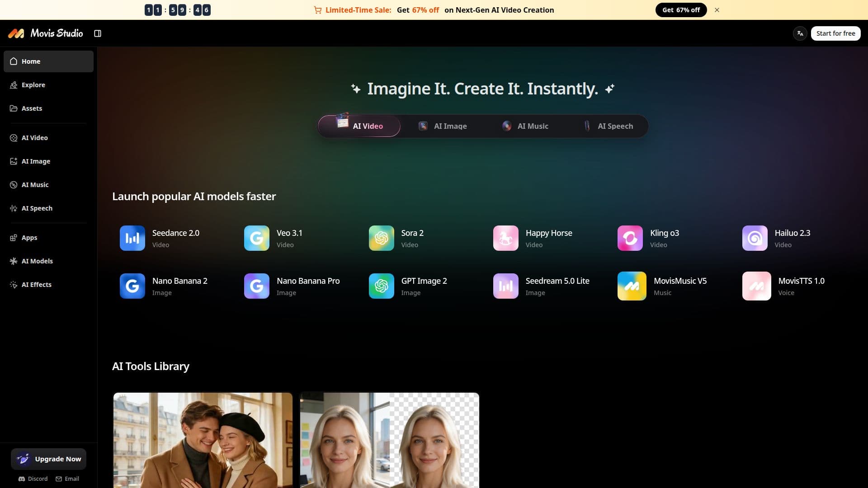
Task: Switch to the AI Speech tab
Action: click(608, 126)
